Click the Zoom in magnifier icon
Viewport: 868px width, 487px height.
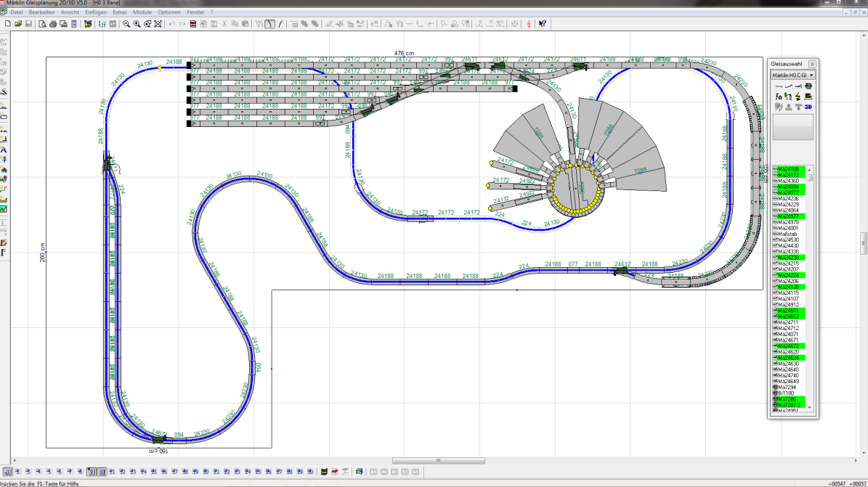click(137, 24)
